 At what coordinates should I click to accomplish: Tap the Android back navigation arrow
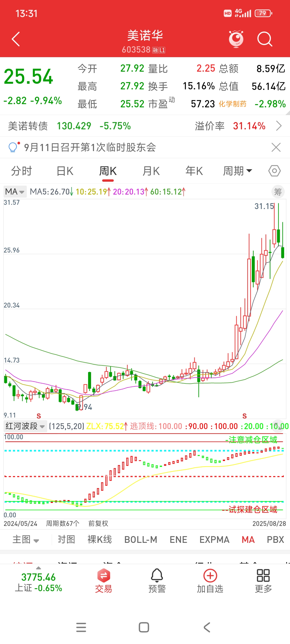[207, 627]
